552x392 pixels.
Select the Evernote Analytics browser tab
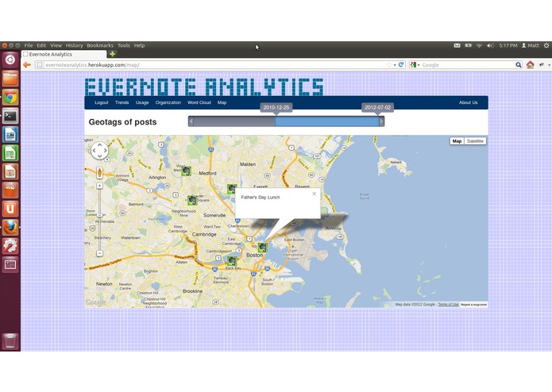click(64, 54)
